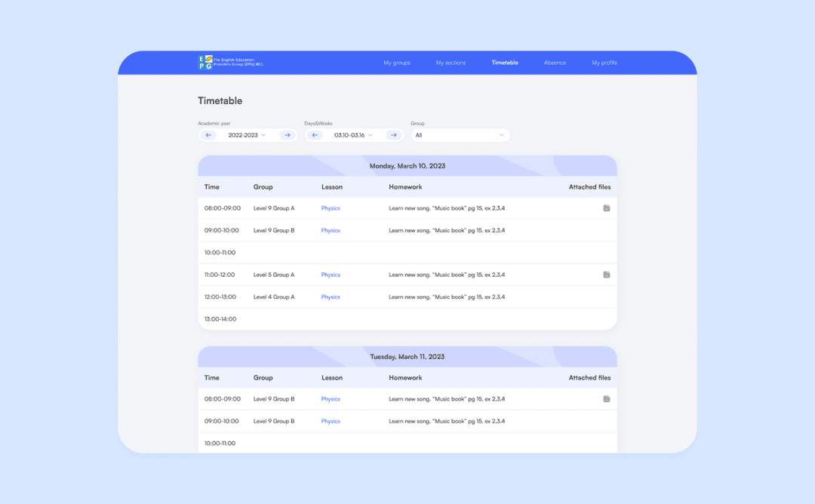Open My sections in the navigation

pyautogui.click(x=451, y=63)
